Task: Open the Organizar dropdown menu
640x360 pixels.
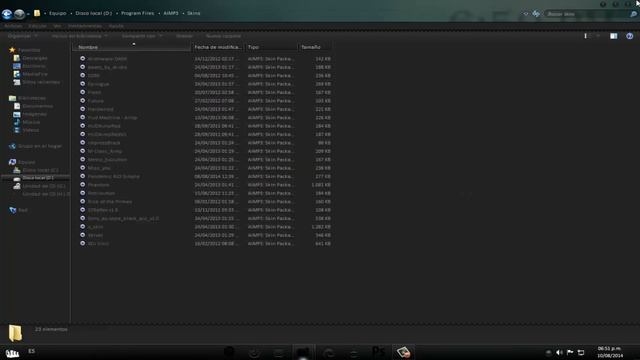Action: pyautogui.click(x=22, y=36)
